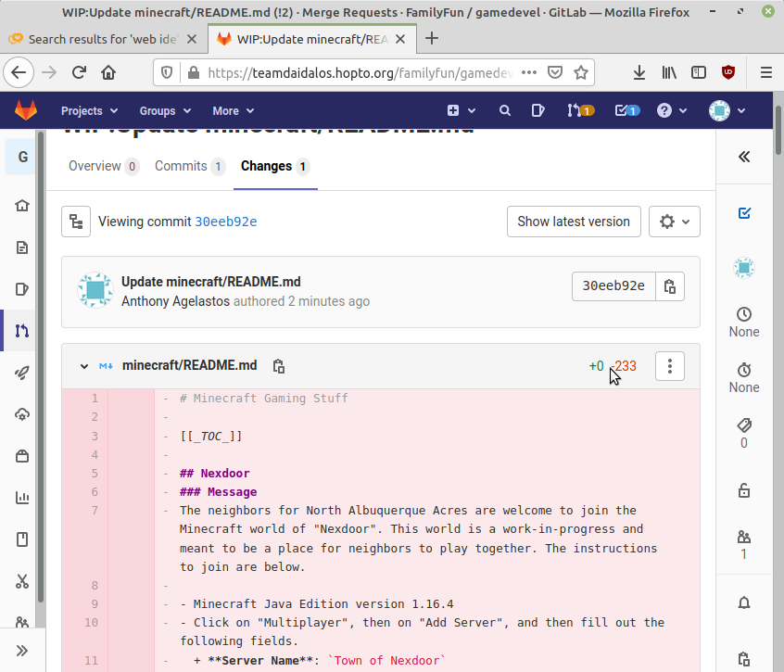
Task: Click the Firefox home button
Action: pos(108,73)
